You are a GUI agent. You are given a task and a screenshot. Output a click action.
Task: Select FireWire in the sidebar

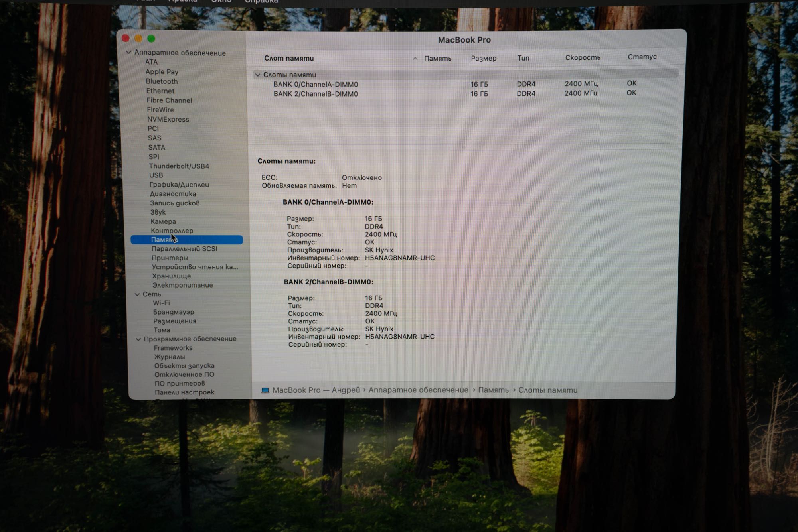click(x=160, y=110)
